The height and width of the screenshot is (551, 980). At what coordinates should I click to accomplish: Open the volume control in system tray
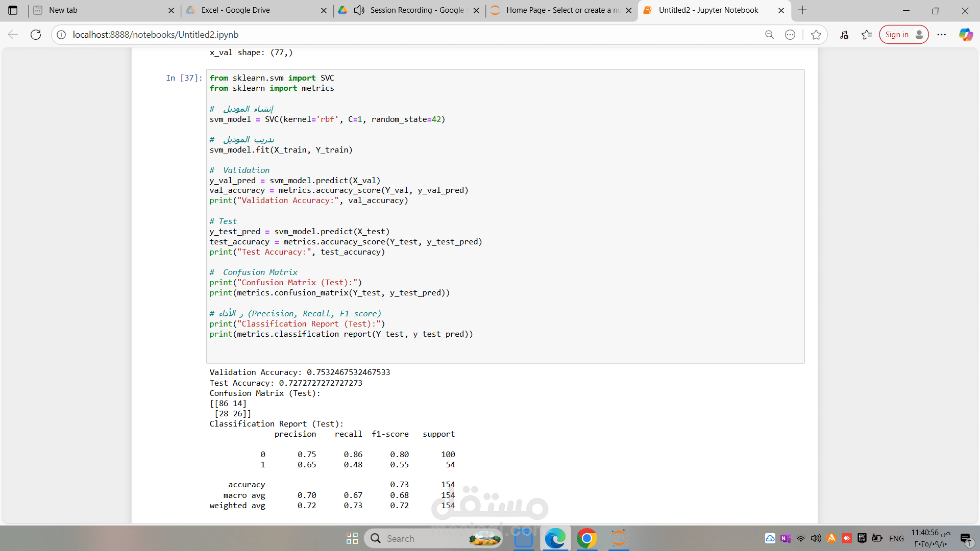point(816,538)
